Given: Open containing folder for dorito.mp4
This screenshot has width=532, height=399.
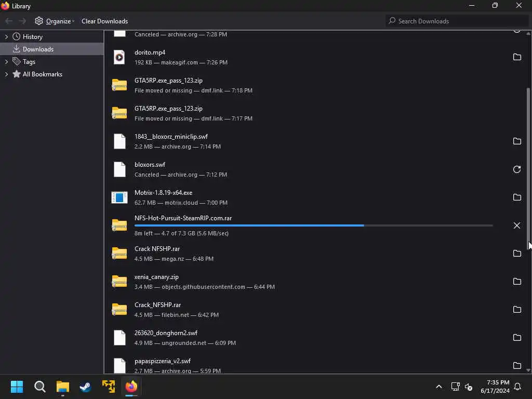Looking at the screenshot, I should 517,57.
